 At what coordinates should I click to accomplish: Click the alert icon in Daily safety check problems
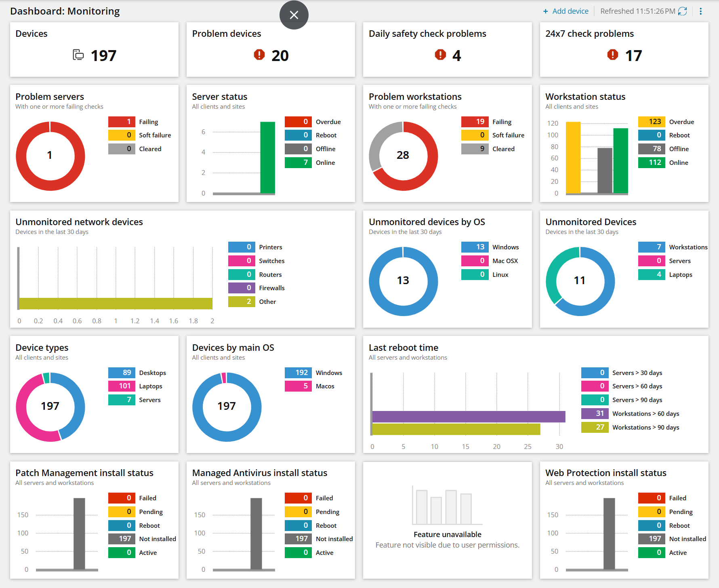tap(440, 55)
